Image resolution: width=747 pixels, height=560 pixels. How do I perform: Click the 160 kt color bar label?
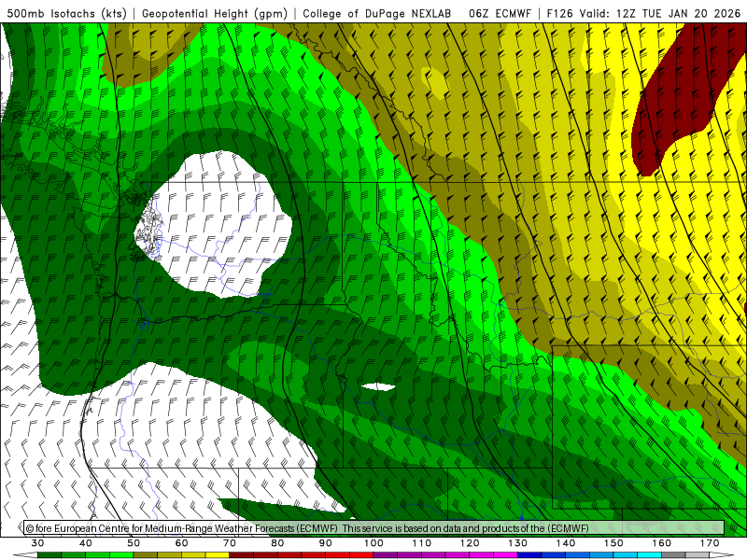tap(662, 543)
